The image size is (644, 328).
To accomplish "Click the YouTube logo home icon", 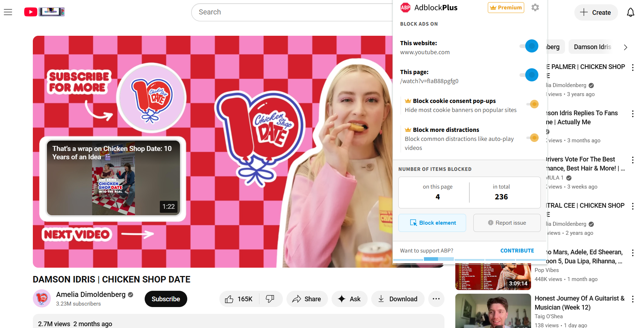I will point(31,12).
